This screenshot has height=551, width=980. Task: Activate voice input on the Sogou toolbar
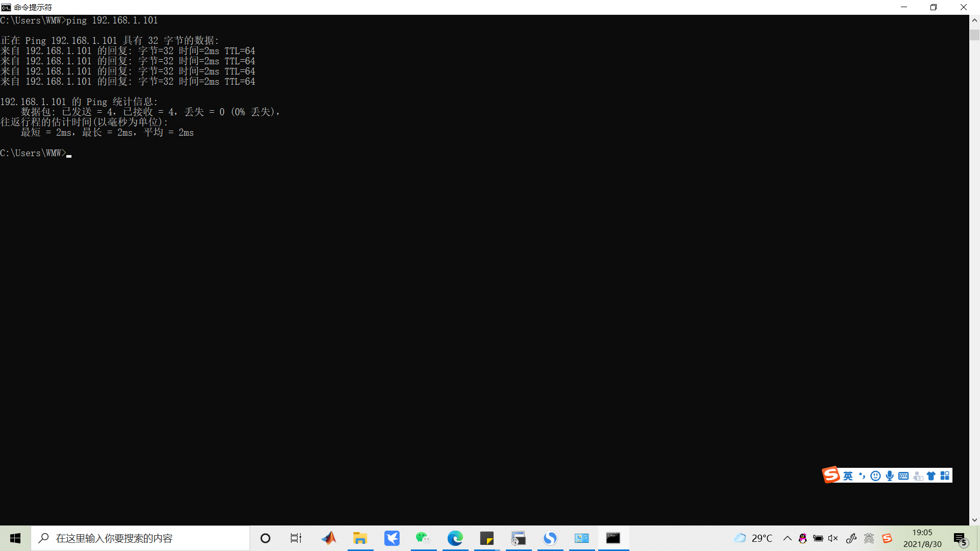tap(890, 475)
